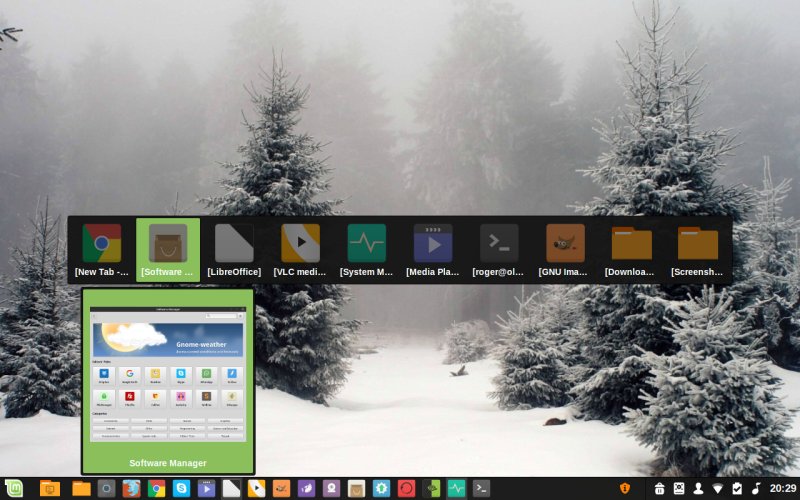Open System Monitor pulse icon in panel

coord(456,489)
